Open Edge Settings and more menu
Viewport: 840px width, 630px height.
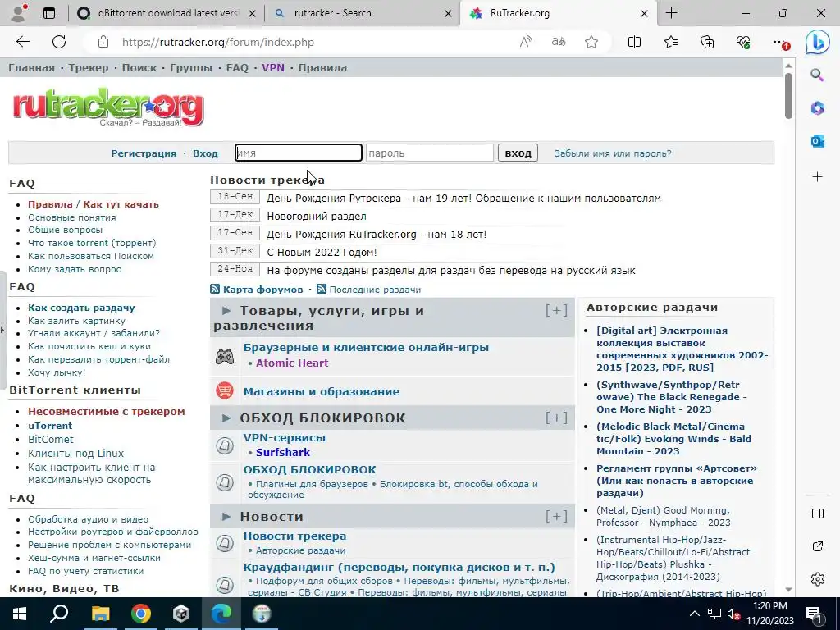pyautogui.click(x=780, y=42)
